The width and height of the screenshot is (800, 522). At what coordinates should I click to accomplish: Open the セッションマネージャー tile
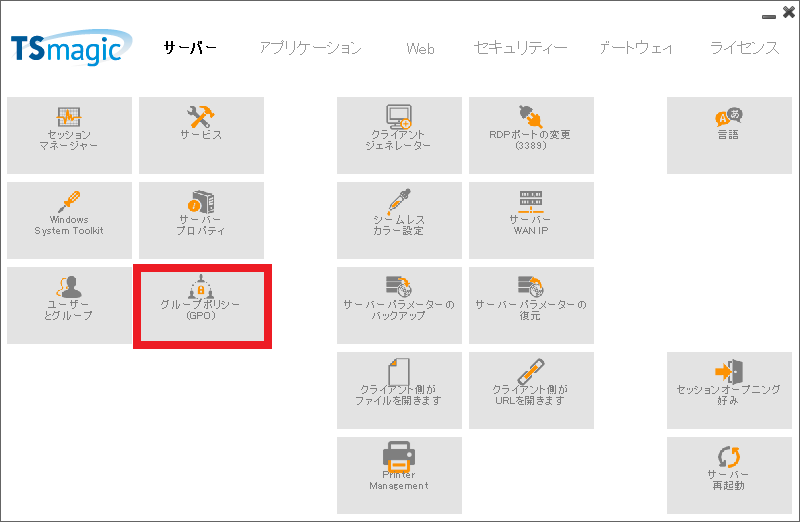pos(69,135)
